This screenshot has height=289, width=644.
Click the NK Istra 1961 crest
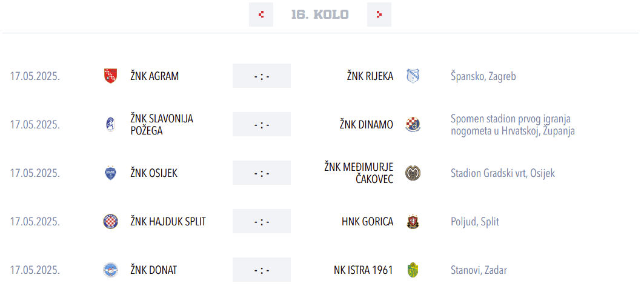(413, 270)
